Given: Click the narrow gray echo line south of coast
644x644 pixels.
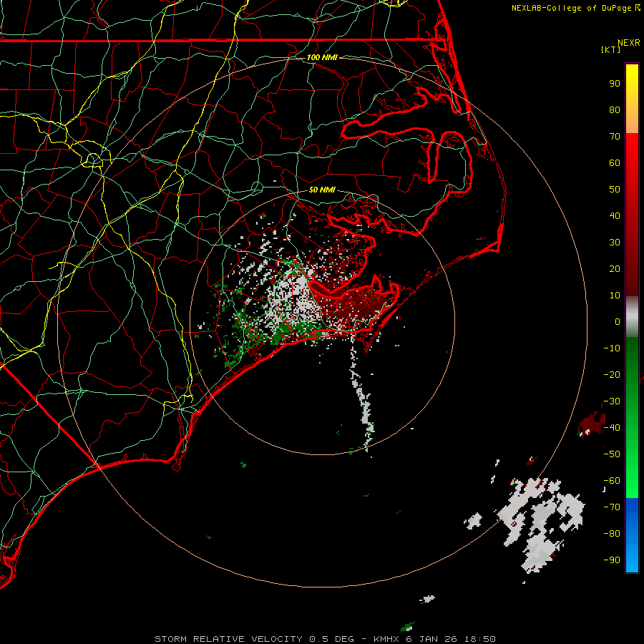Looking at the screenshot, I should (361, 394).
